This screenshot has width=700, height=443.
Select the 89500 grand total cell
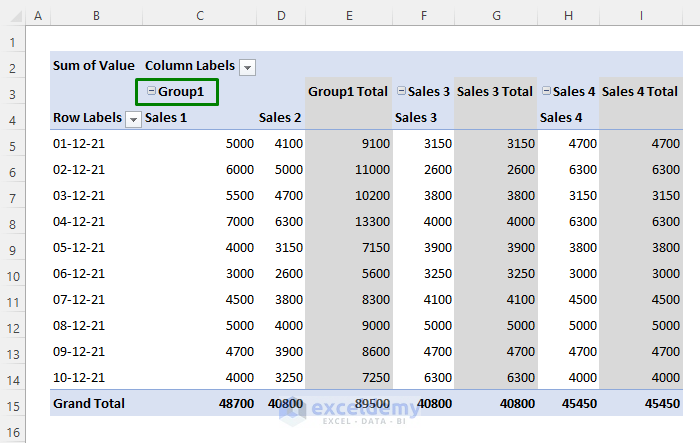coord(370,403)
